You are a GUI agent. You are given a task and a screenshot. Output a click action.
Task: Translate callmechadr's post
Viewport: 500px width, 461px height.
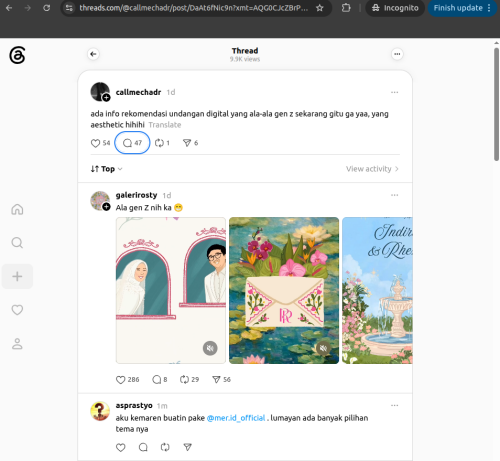[x=165, y=125]
